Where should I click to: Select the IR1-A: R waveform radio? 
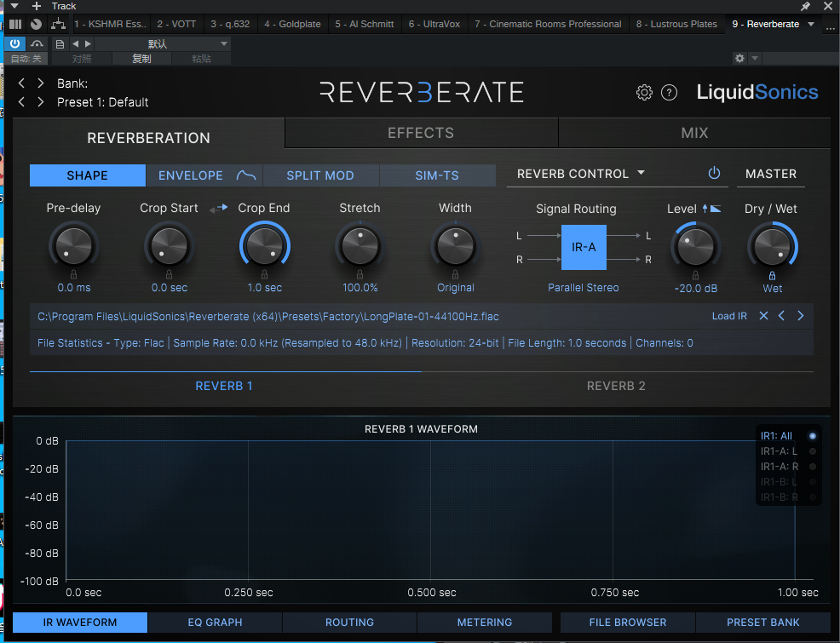tap(812, 467)
